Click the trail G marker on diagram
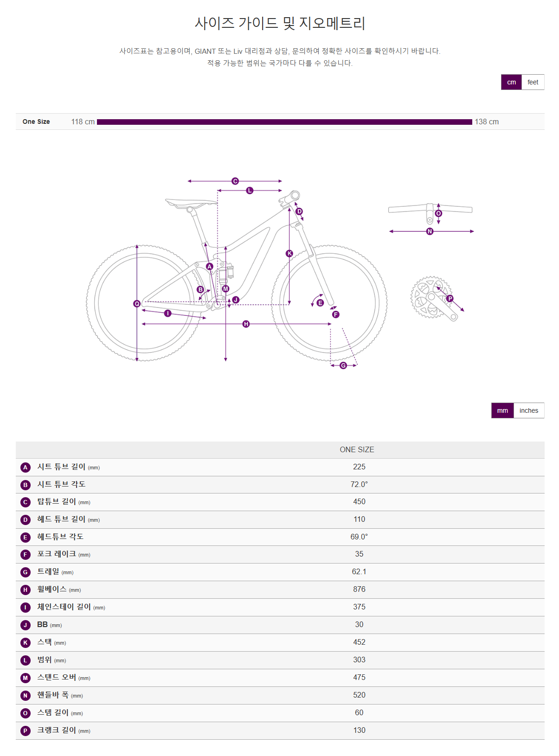This screenshot has width=559, height=756. [x=343, y=365]
